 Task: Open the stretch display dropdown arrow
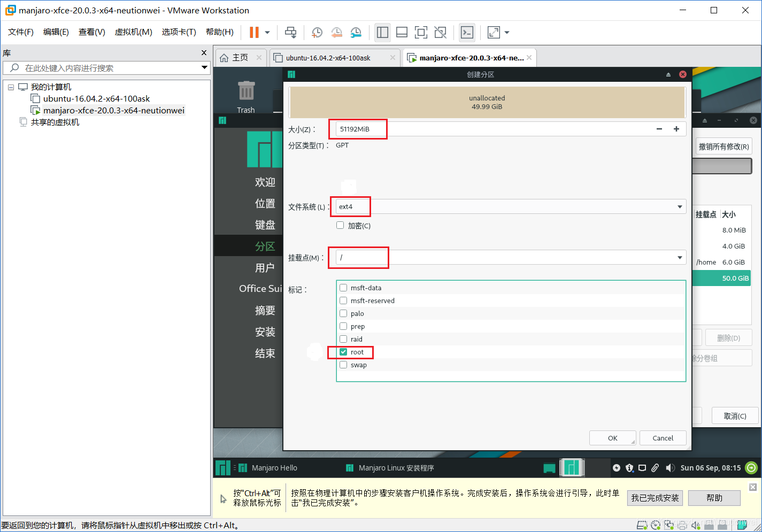pos(507,33)
